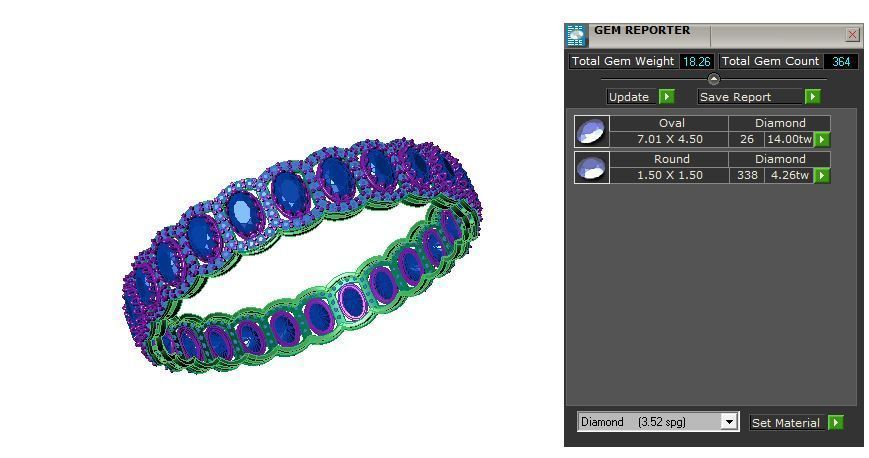Click the Save Report label
Image resolution: width=869 pixels, height=458 pixels.
pyautogui.click(x=749, y=97)
